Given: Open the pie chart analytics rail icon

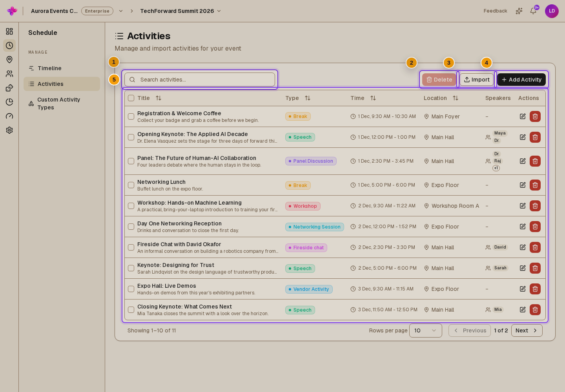Looking at the screenshot, I should (x=9, y=102).
